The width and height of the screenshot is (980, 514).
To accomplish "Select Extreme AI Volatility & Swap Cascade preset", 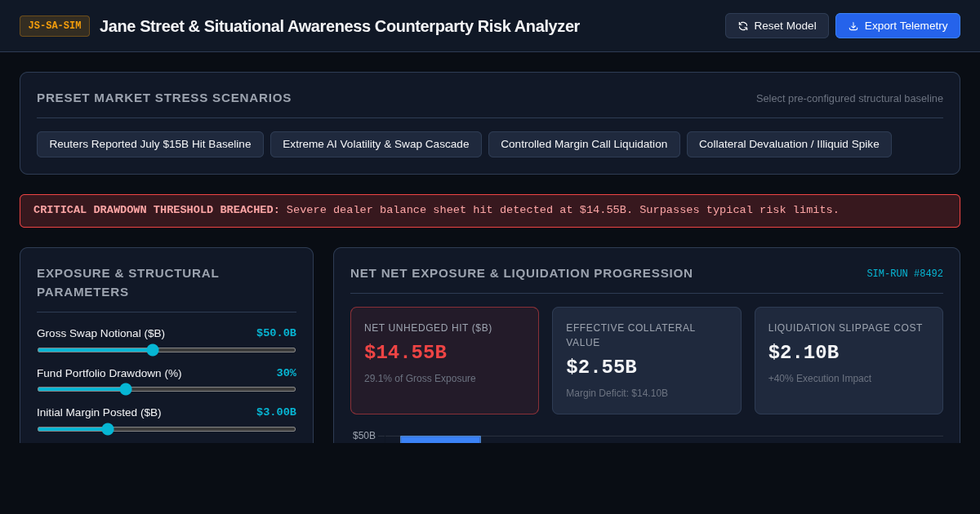I will tap(376, 144).
